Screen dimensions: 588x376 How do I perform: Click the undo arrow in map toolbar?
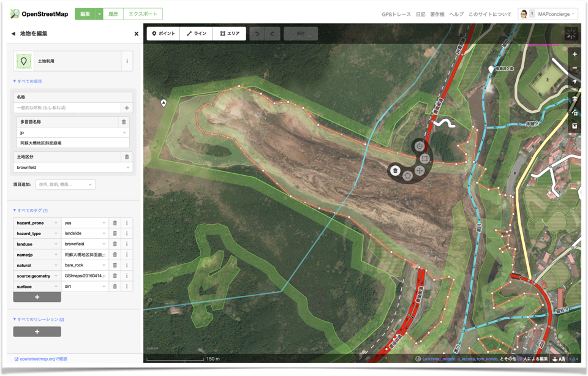(x=258, y=34)
